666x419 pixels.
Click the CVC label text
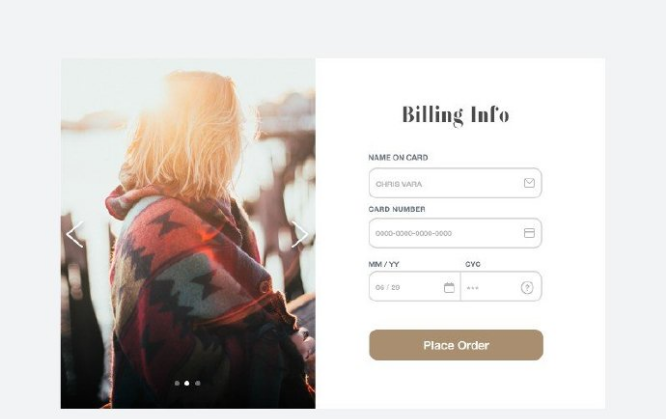coord(473,264)
